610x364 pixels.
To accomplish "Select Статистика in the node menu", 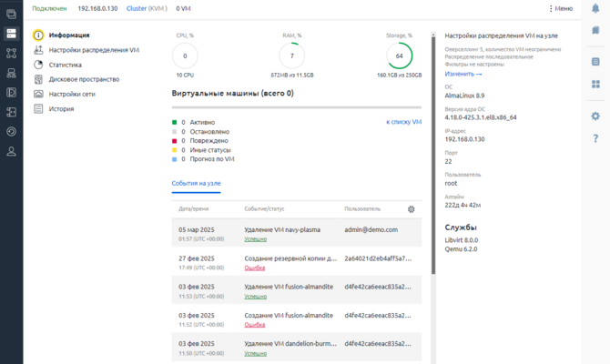I will tap(66, 66).
